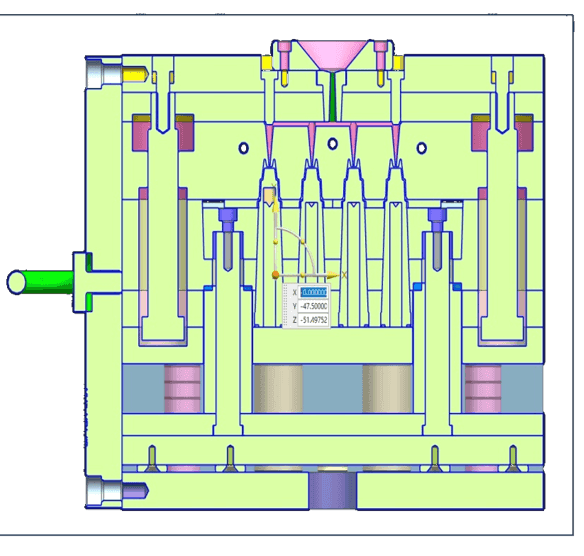Select the pink sprue funnel at the top
Viewport: 584px width, 556px height.
(x=333, y=55)
